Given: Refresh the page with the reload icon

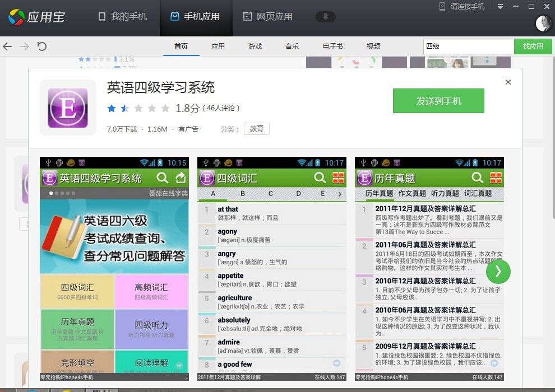Looking at the screenshot, I should 42,46.
